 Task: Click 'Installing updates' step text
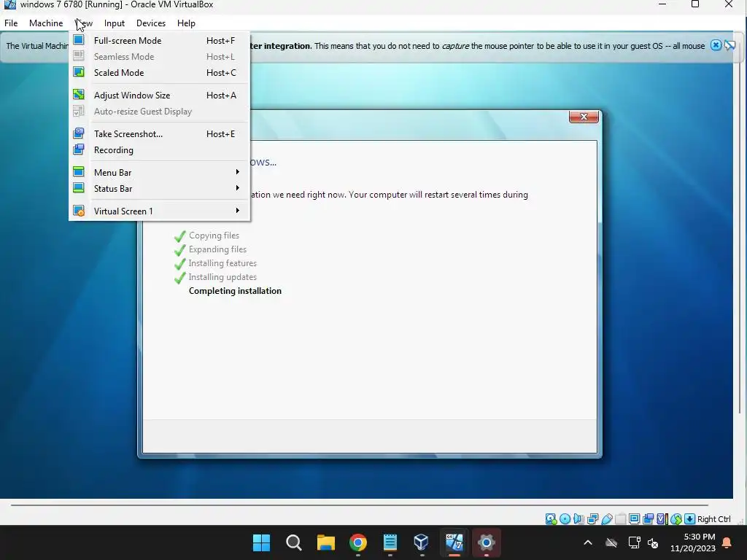[222, 276]
